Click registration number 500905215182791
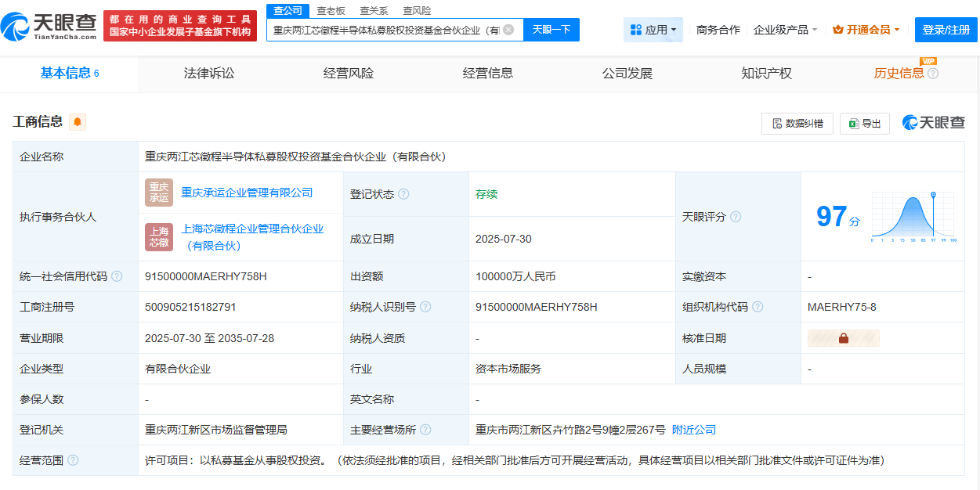 190,307
